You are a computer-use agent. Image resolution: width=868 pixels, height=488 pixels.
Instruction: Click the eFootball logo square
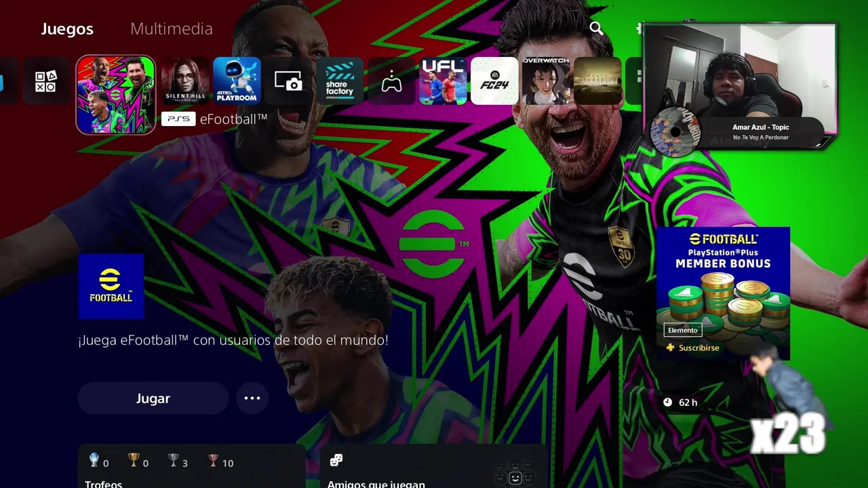pyautogui.click(x=111, y=286)
